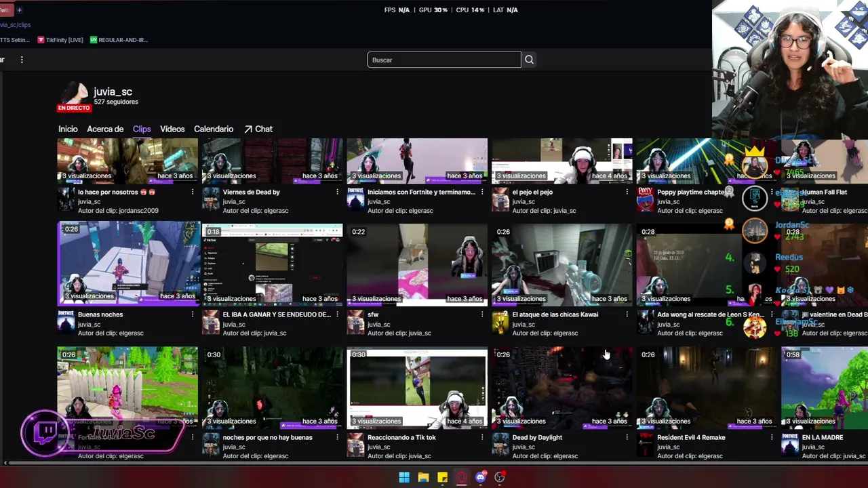Open the Calendario tab
Image resolution: width=868 pixels, height=488 pixels.
tap(214, 129)
